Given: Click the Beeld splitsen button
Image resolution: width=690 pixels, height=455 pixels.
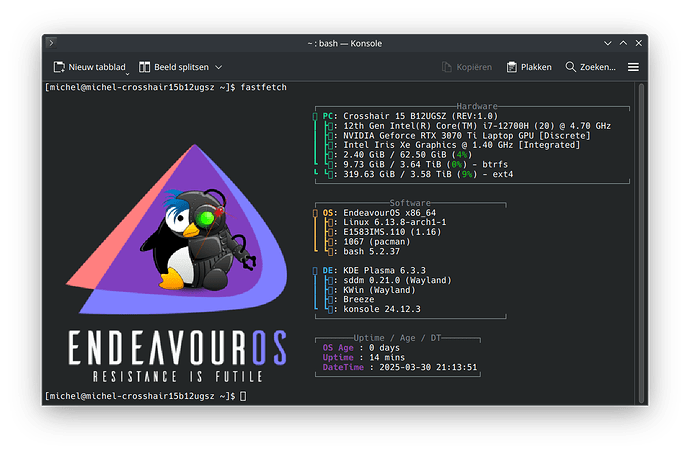Looking at the screenshot, I should (x=174, y=67).
